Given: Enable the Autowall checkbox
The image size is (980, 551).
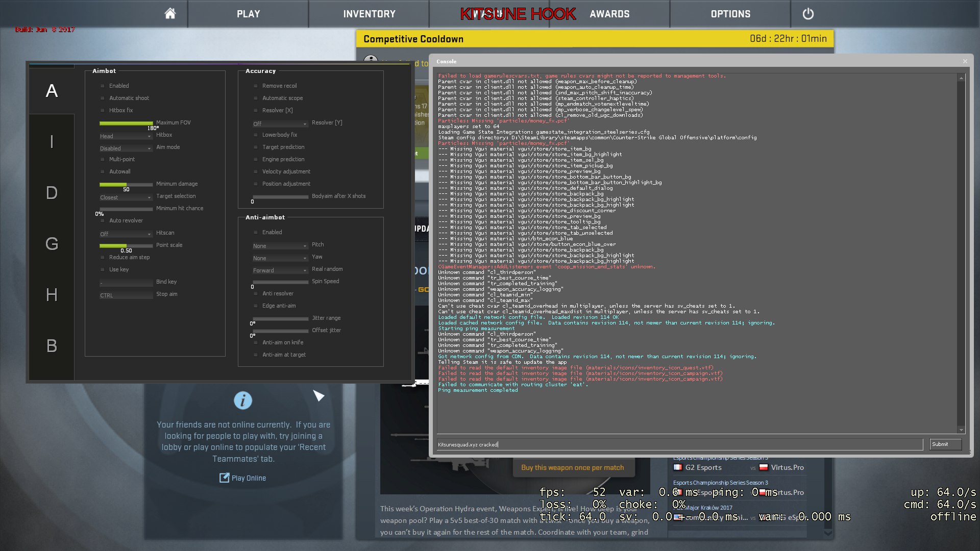Looking at the screenshot, I should [x=103, y=171].
